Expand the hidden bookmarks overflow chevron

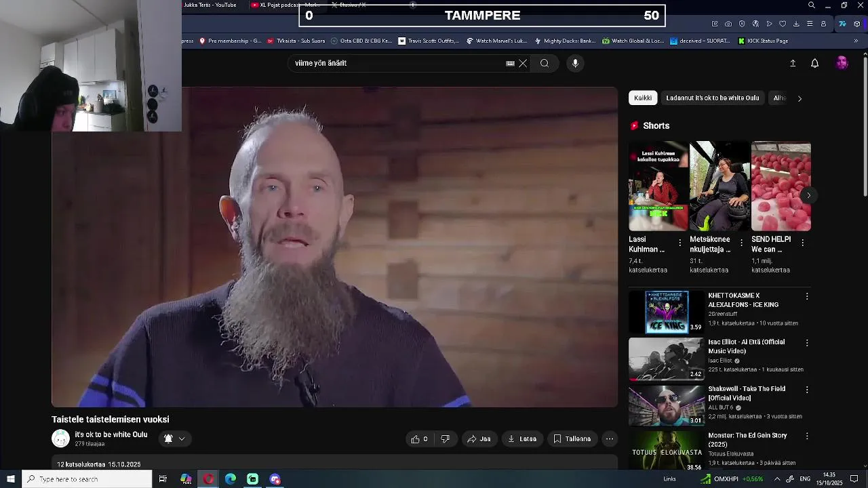856,41
